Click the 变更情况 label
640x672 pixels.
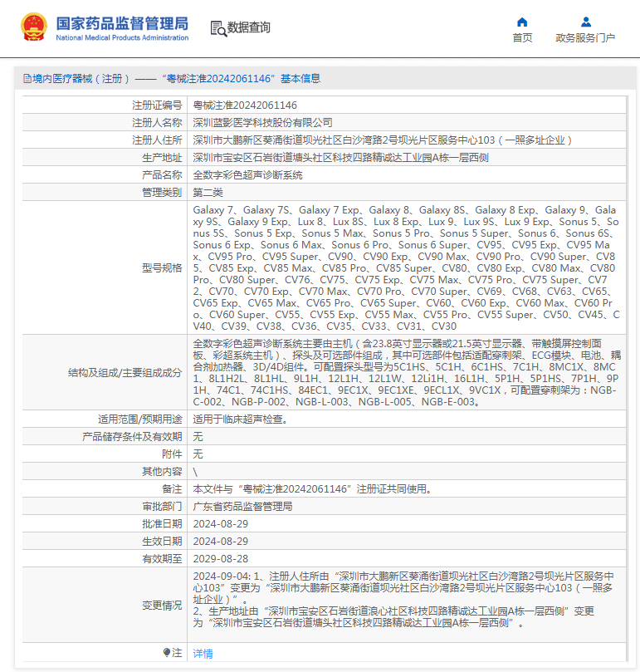(162, 606)
